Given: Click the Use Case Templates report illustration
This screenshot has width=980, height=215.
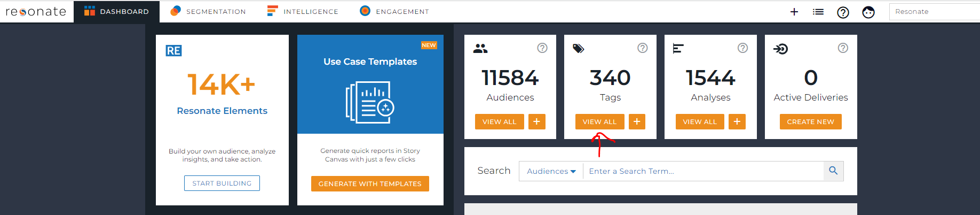Looking at the screenshot, I should (370, 102).
